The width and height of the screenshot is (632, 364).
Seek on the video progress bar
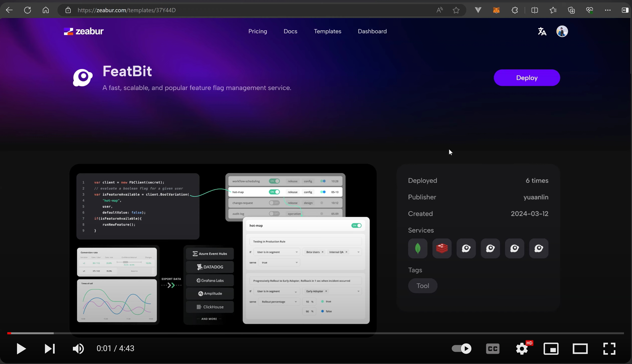click(316, 333)
